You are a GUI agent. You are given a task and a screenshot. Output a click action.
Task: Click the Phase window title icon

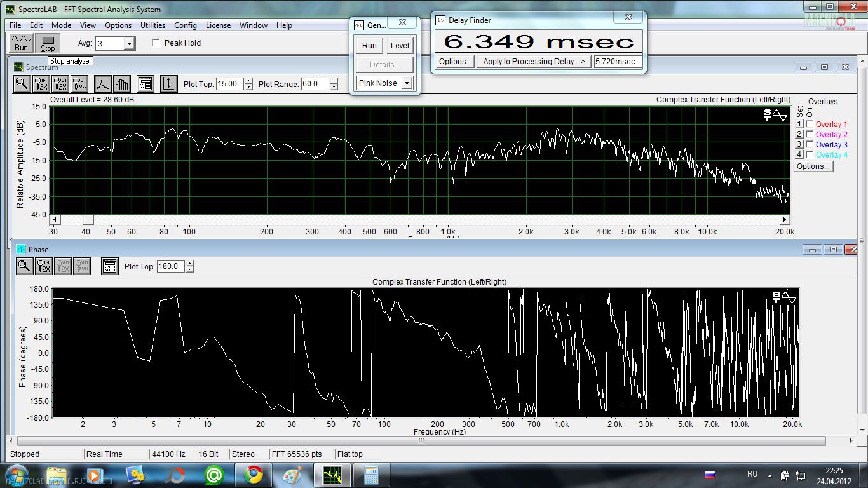click(x=21, y=249)
